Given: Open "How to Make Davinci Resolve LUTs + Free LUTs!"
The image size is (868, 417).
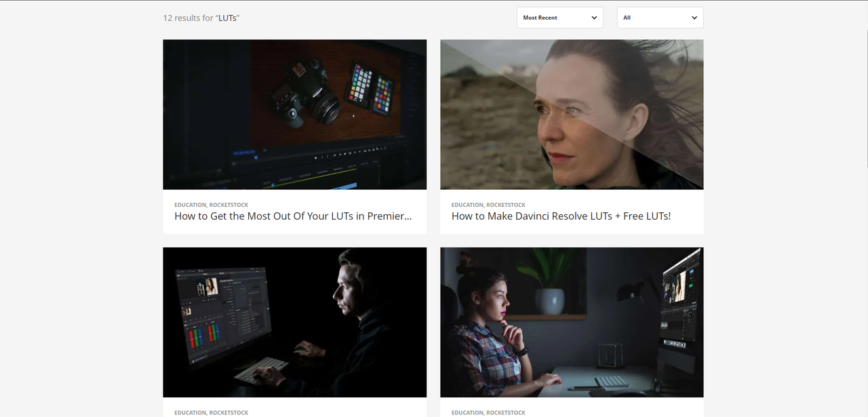Looking at the screenshot, I should (561, 216).
